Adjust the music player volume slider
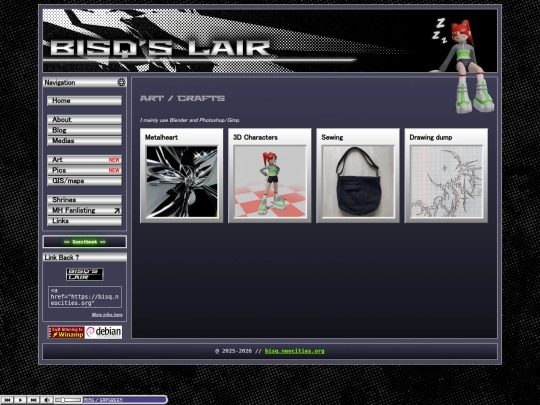This screenshot has height=405, width=540. 68,400
